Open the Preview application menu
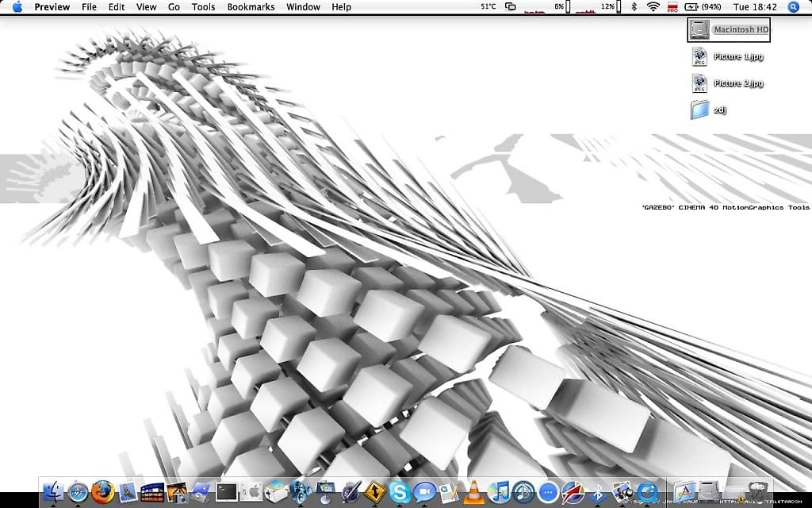812x508 pixels. point(52,6)
